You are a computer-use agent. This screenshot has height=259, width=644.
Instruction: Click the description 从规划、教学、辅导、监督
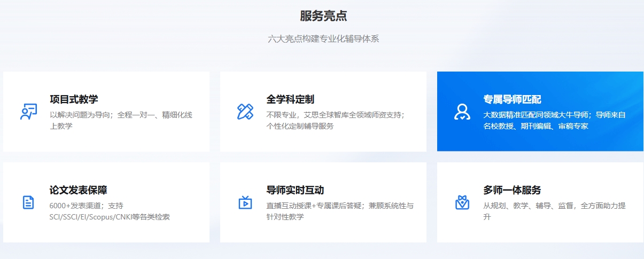[554, 211]
